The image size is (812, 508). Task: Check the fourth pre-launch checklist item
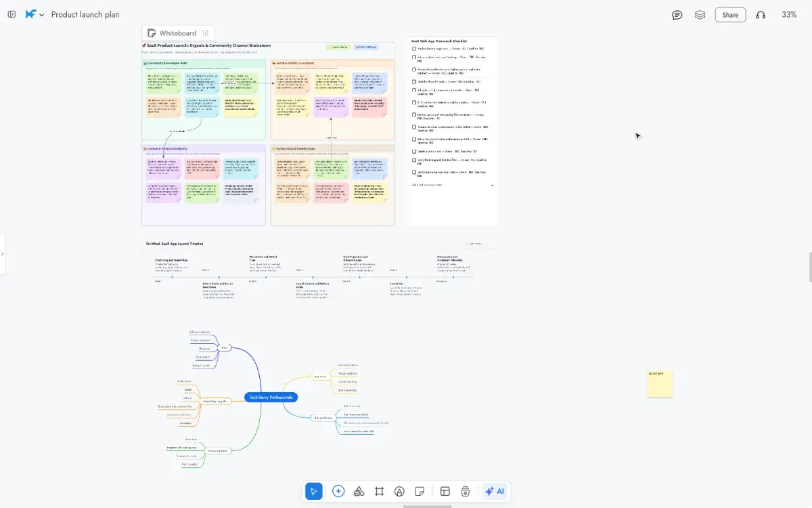(414, 81)
